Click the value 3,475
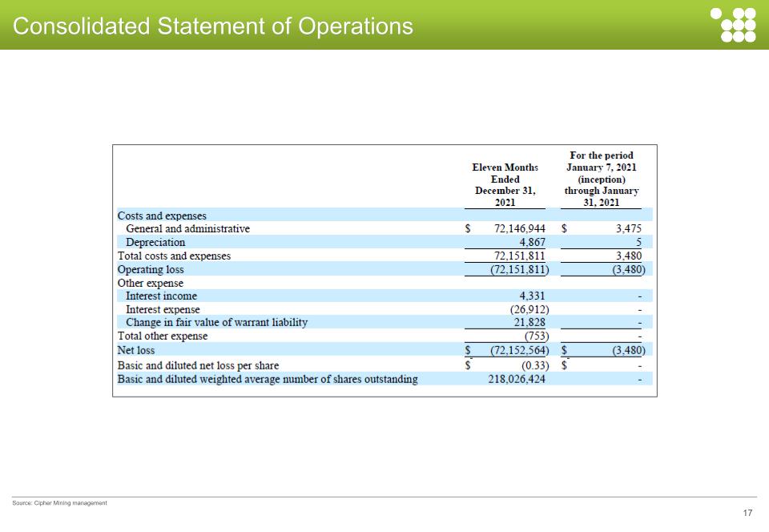The height and width of the screenshot is (532, 769). [629, 228]
